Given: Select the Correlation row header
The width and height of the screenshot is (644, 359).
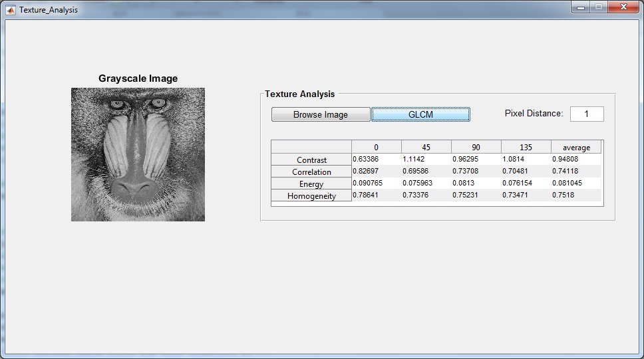Looking at the screenshot, I should click(x=311, y=172).
